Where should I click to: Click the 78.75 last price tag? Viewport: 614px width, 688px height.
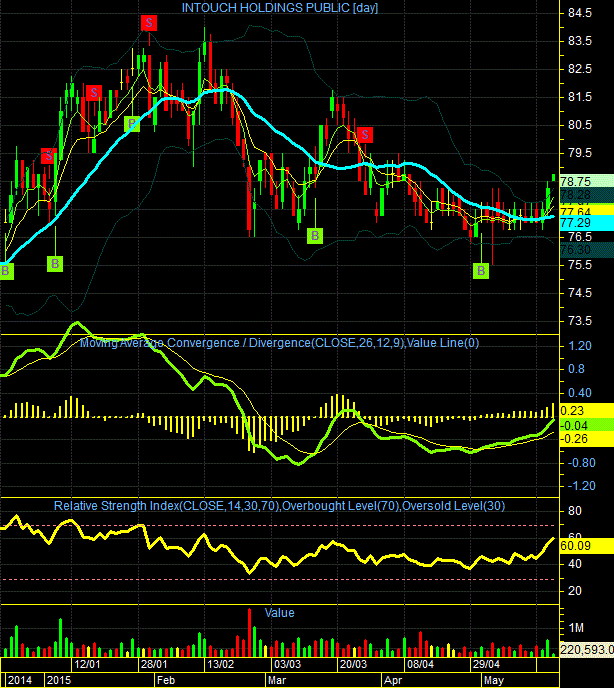coord(587,181)
